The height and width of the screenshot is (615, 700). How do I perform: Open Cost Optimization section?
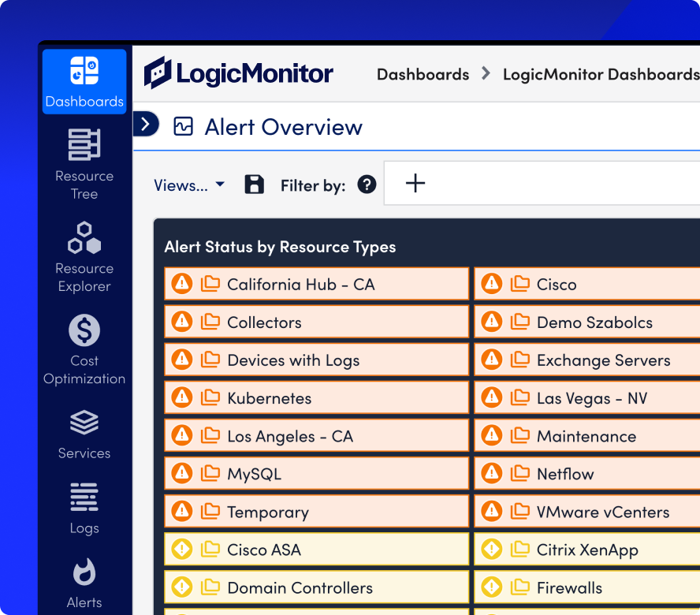click(84, 331)
